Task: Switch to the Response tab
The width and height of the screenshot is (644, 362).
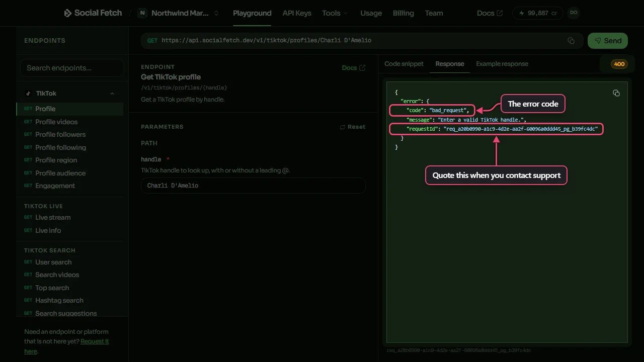Action: tap(450, 64)
